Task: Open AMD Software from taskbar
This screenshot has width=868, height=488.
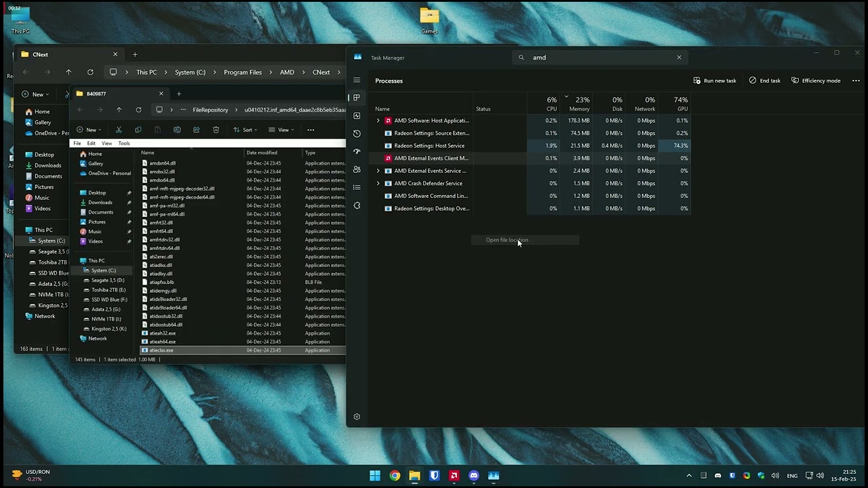Action: tap(454, 476)
